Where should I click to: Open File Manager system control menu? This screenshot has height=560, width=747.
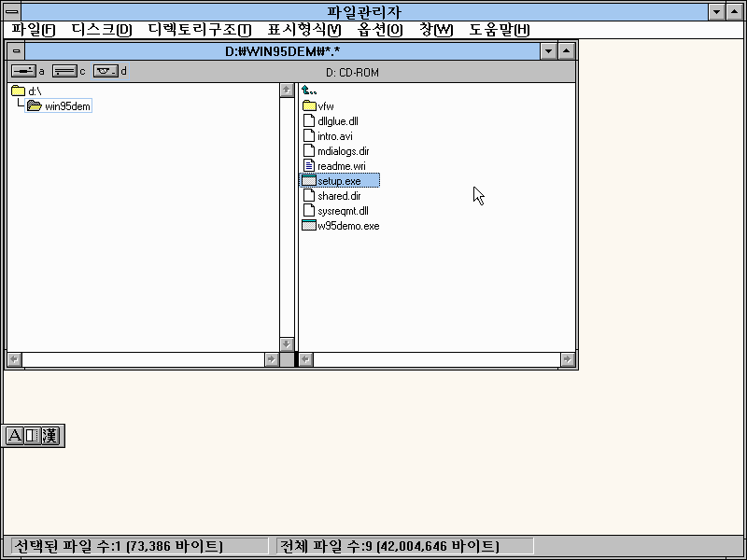(12, 12)
